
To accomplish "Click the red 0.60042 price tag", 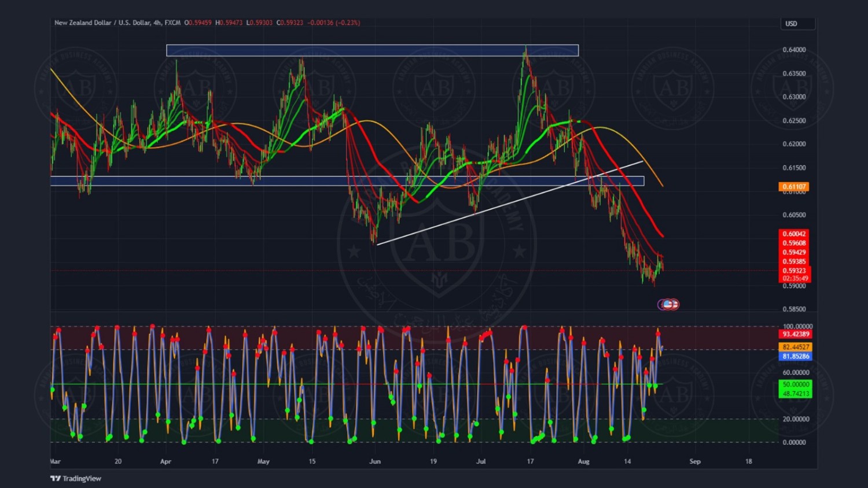I will tap(794, 234).
